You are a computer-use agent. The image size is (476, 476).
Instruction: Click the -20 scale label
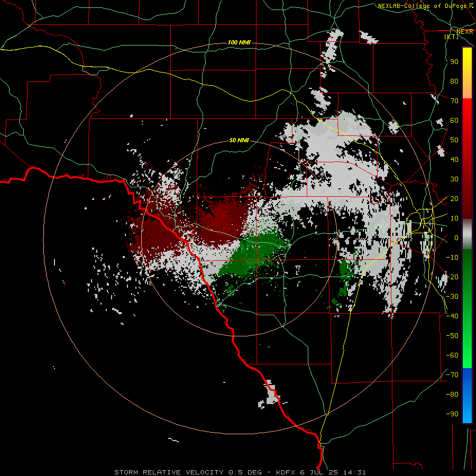point(452,277)
